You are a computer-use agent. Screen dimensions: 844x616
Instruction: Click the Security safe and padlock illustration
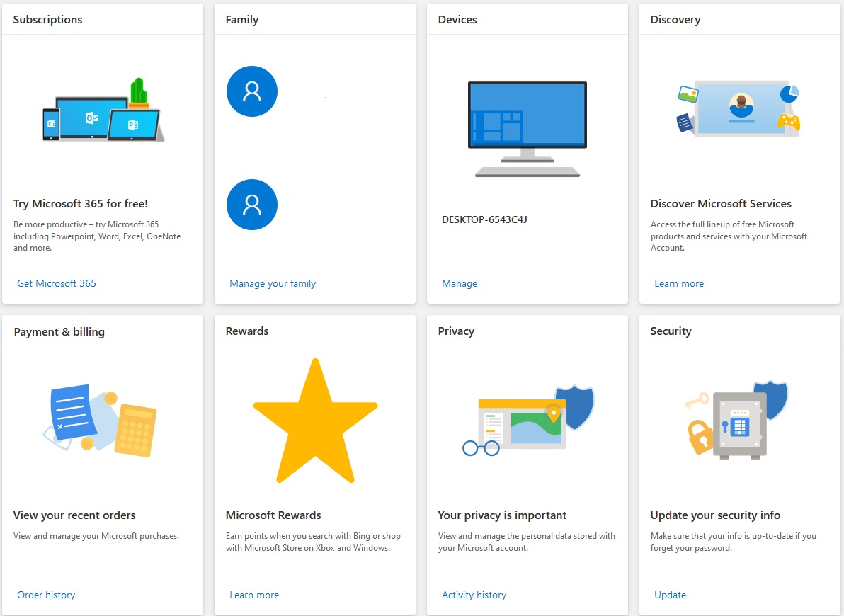point(736,421)
